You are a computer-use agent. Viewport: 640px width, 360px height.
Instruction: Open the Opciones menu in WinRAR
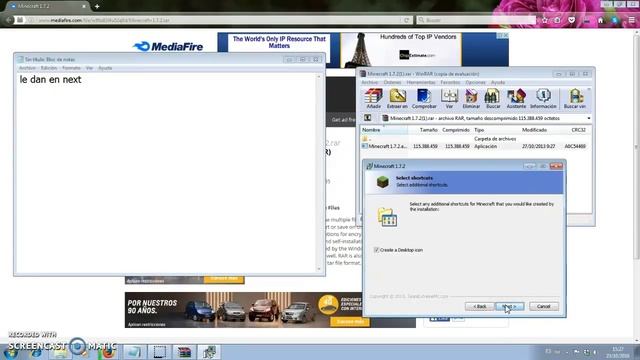point(476,82)
